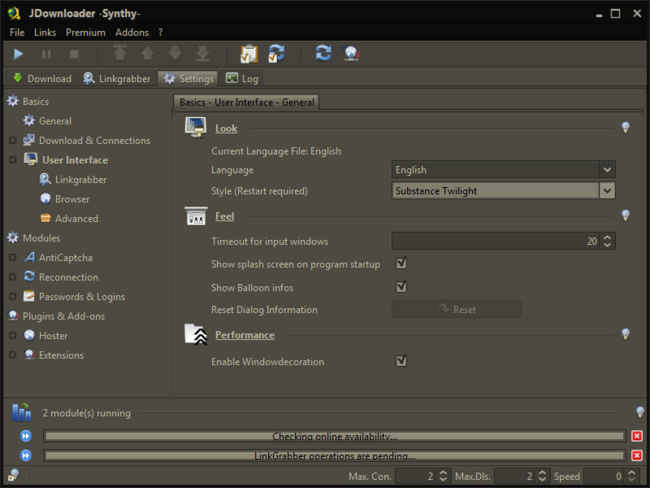The width and height of the screenshot is (650, 488).
Task: Select Browser in the settings tree
Action: 72,199
